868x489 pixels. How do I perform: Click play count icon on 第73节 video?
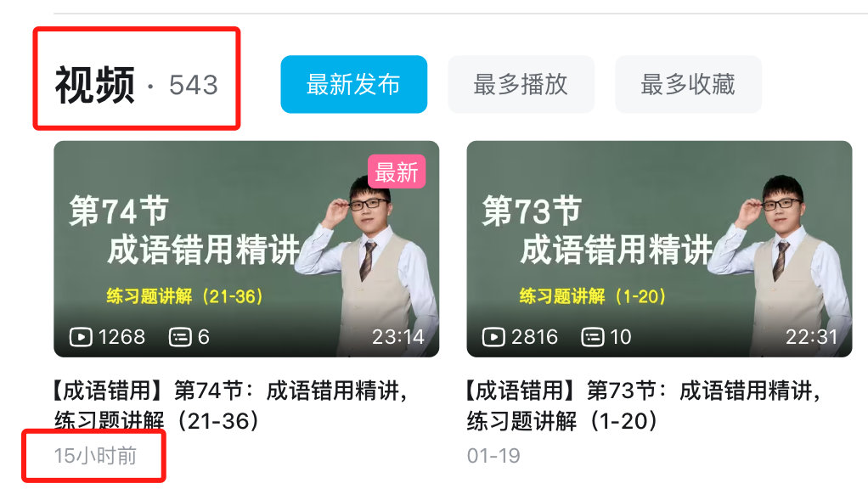pos(493,337)
